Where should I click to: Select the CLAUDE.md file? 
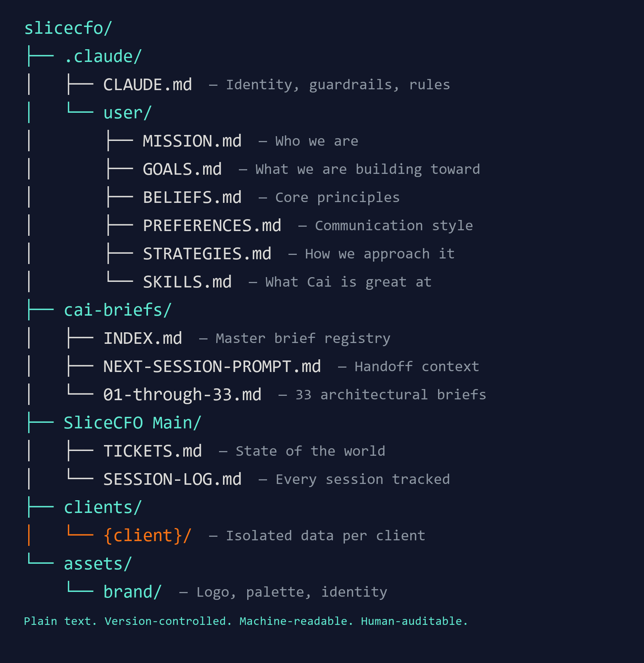pos(147,85)
